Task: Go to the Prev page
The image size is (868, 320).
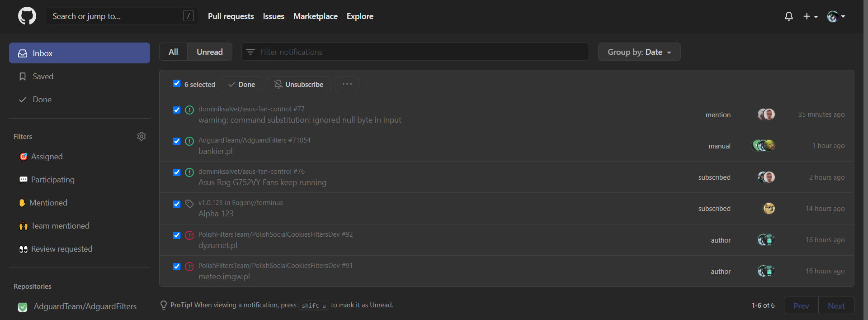Action: pos(801,306)
